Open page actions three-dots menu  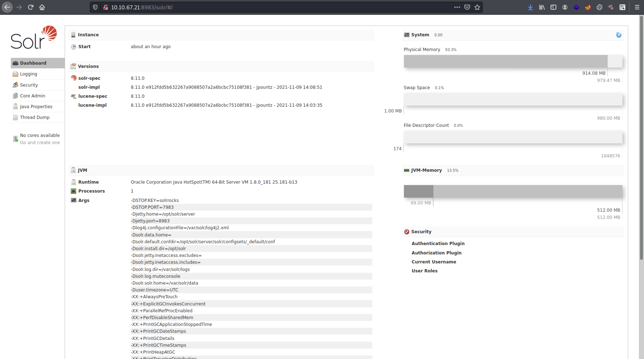pos(457,7)
